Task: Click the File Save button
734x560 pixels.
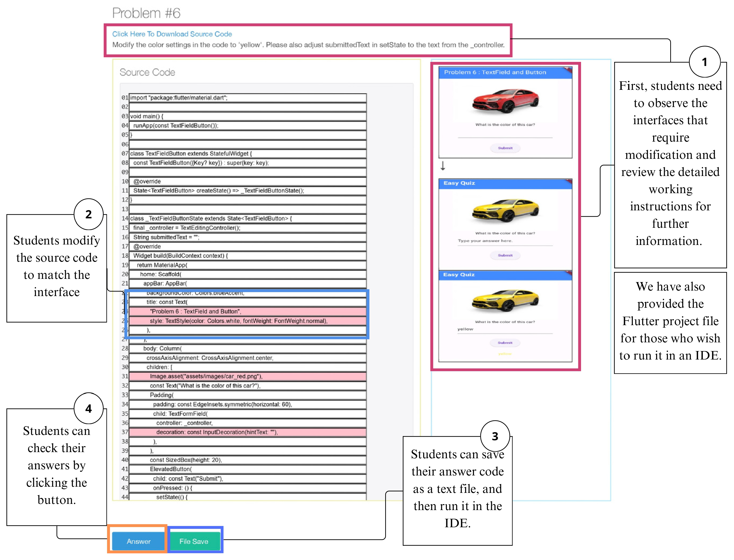Action: [x=194, y=541]
